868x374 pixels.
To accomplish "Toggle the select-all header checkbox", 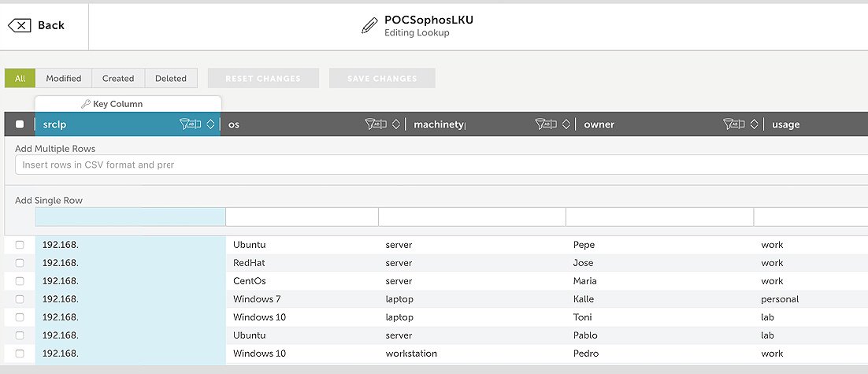I will tap(20, 124).
